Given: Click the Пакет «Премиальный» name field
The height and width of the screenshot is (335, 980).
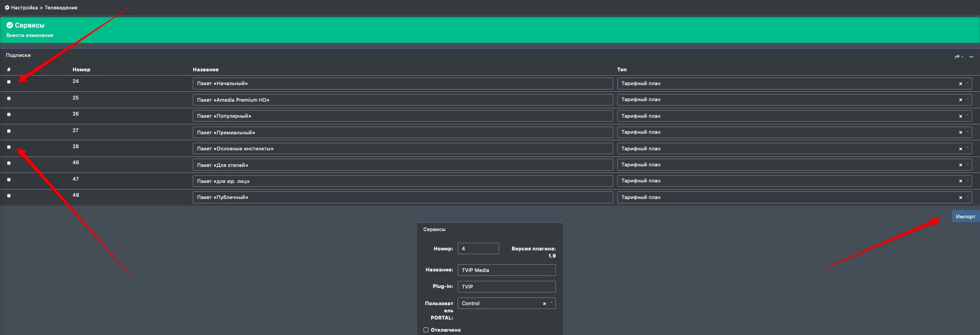Looking at the screenshot, I should 402,133.
